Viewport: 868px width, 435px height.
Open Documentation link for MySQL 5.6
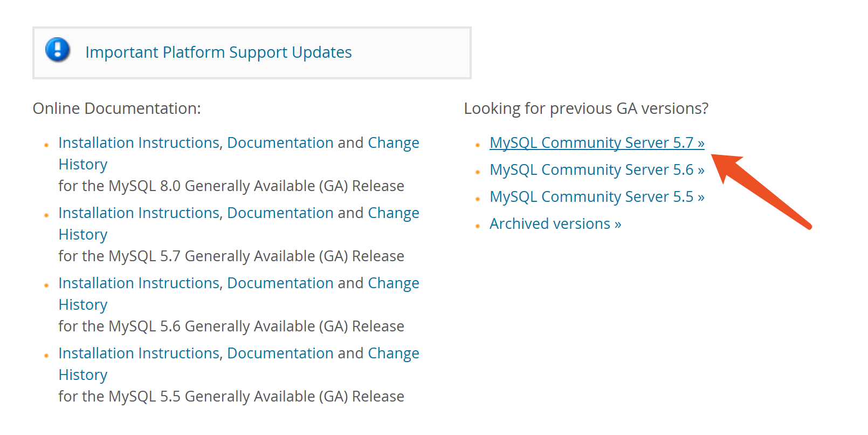coord(280,283)
